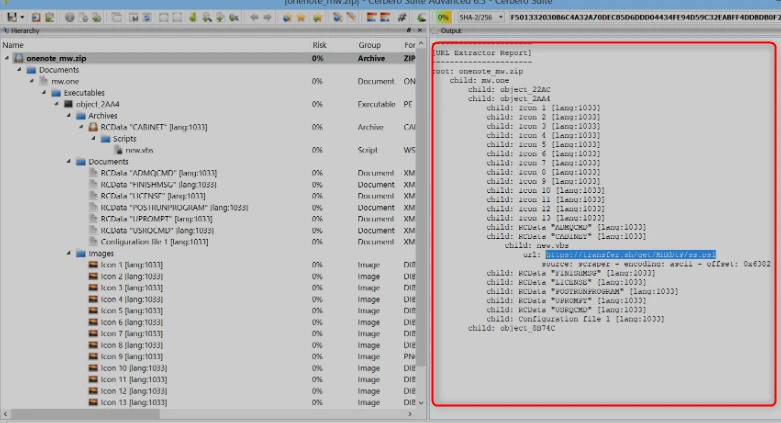Viewport: 781px width, 423px height.
Task: Select the new.vbs script entry
Action: [139, 150]
